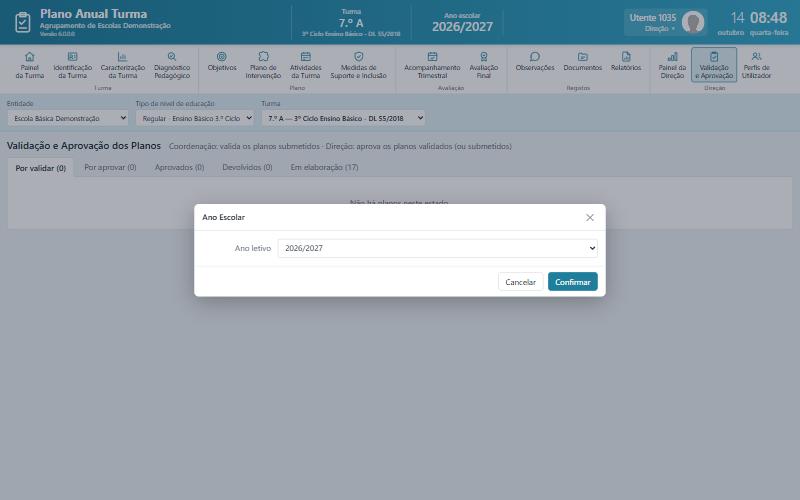Open the Utente 1035 user menu
This screenshot has height=500, width=800.
click(665, 22)
